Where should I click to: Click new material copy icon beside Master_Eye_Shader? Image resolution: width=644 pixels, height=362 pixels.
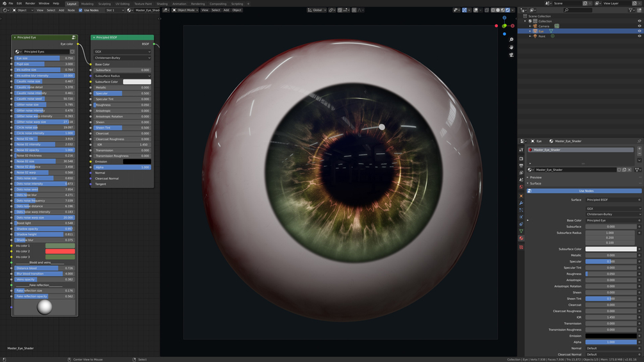click(x=624, y=170)
